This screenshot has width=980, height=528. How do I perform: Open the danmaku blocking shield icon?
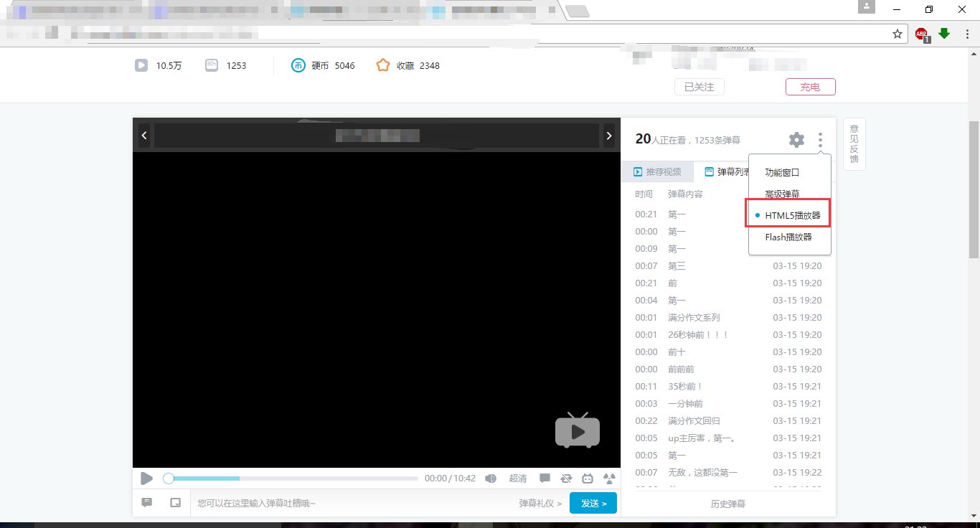coord(567,478)
